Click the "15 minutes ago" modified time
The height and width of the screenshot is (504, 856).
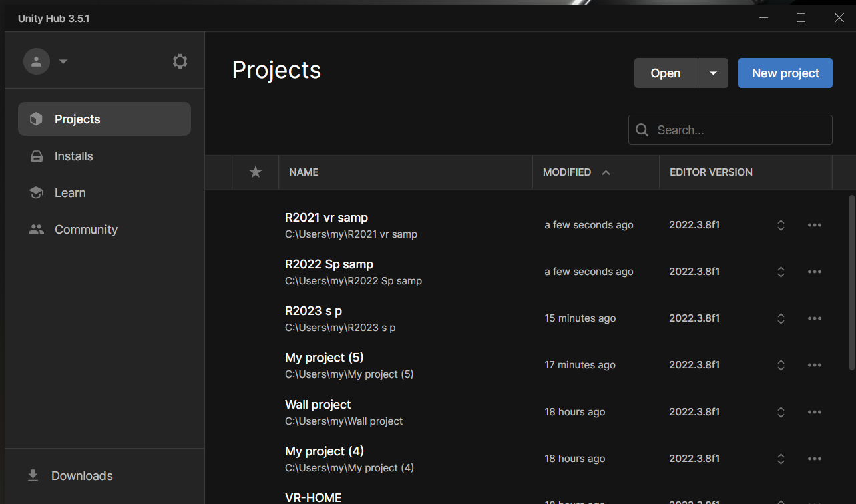(x=580, y=318)
